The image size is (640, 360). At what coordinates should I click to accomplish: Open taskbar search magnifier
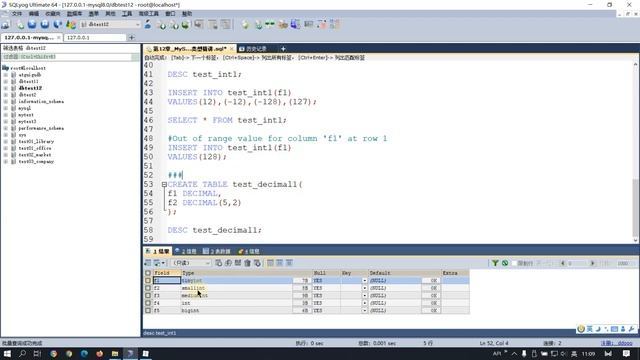22,354
